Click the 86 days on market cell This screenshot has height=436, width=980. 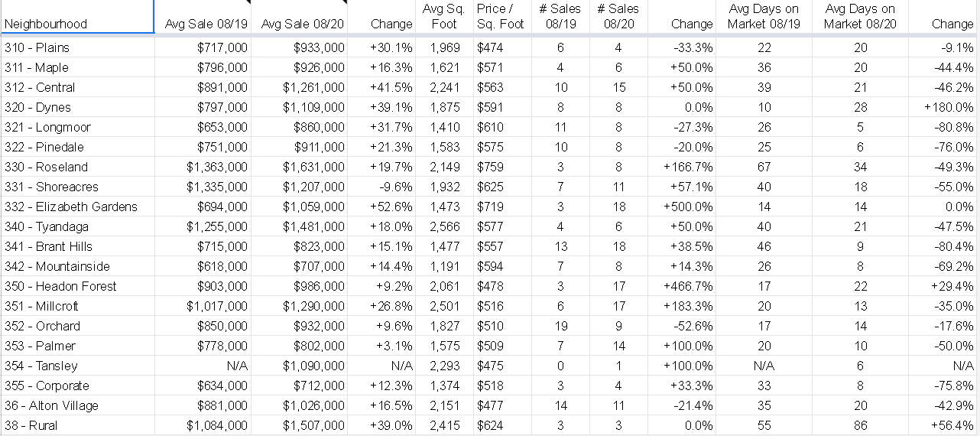[860, 425]
